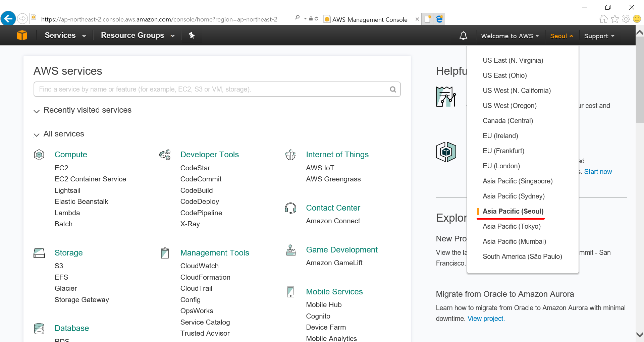Click the vertical scrollbar thumb
Screen dimensions: 644x342
639,80
